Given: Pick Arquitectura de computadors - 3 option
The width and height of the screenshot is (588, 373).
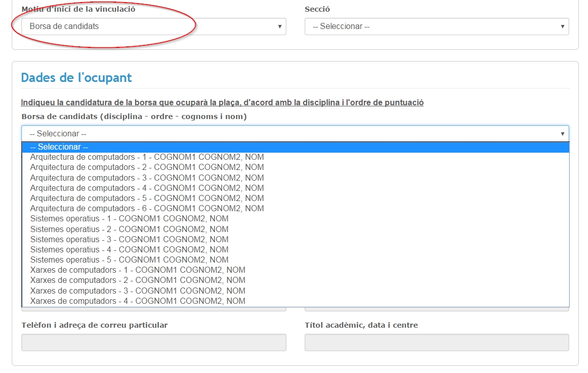Looking at the screenshot, I should pyautogui.click(x=147, y=178).
